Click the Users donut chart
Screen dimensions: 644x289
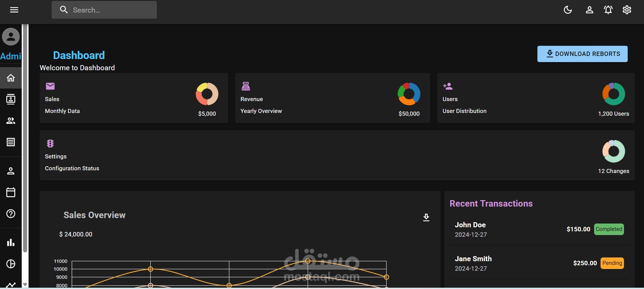point(614,94)
